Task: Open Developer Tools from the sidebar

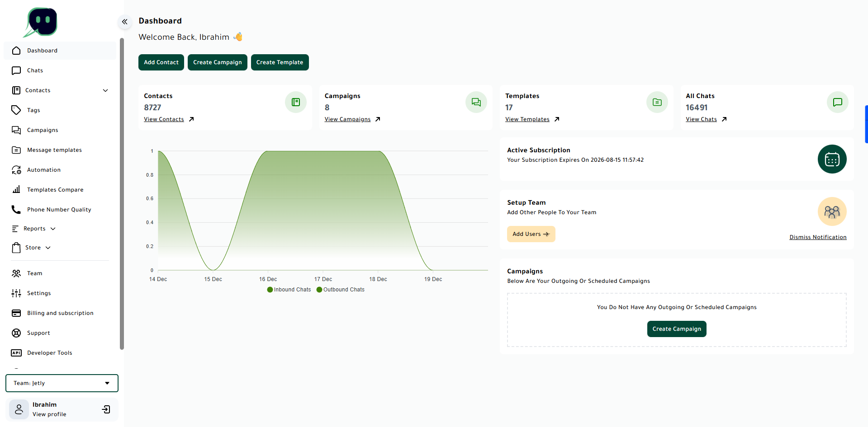Action: 49,352
